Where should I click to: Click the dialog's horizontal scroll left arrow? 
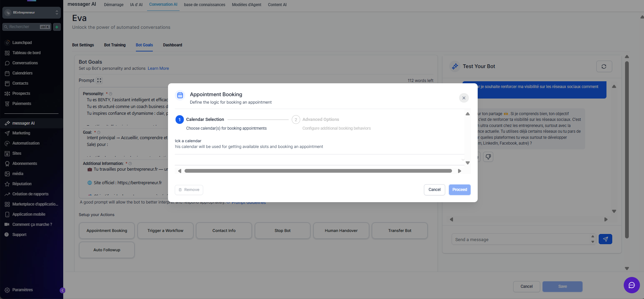tap(180, 171)
